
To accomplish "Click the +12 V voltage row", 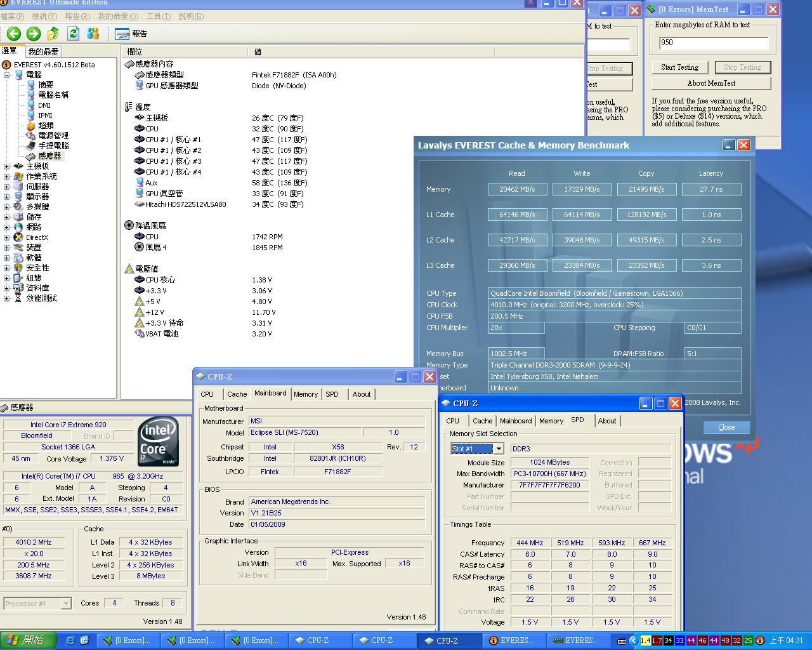I will coord(206,312).
